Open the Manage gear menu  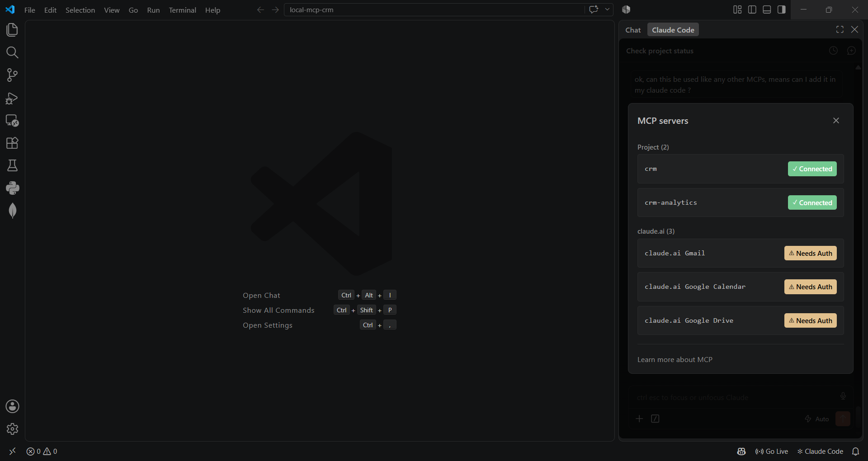click(12, 429)
